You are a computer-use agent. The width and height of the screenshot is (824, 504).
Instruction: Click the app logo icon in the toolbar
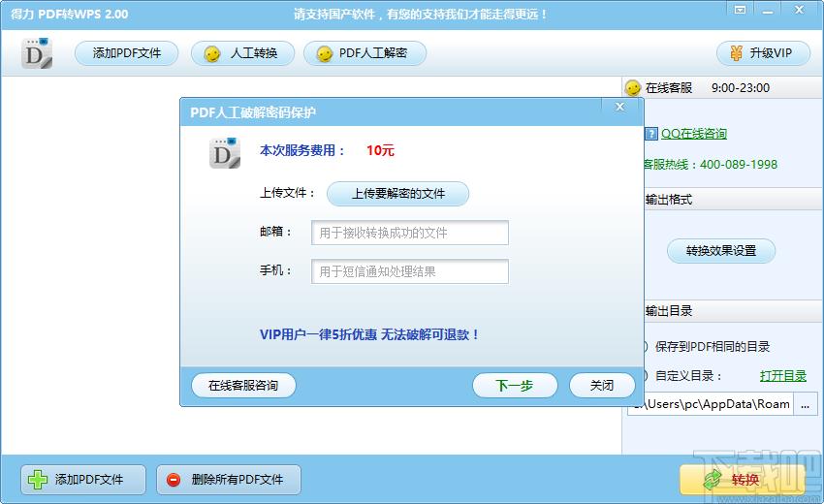pos(37,53)
